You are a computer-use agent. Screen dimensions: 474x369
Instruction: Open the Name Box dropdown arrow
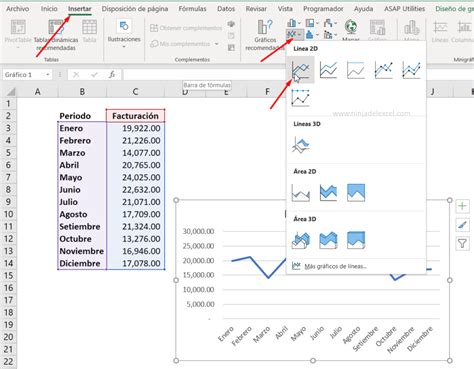click(x=48, y=75)
